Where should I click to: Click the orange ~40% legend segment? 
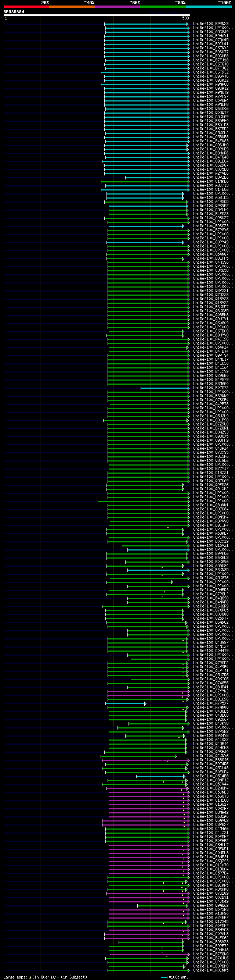(72, 7)
